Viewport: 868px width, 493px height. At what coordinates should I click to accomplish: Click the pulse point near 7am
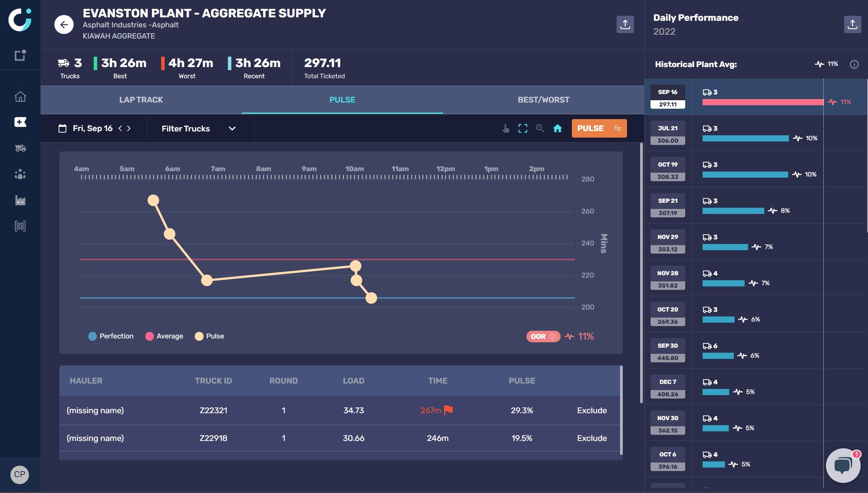[207, 280]
